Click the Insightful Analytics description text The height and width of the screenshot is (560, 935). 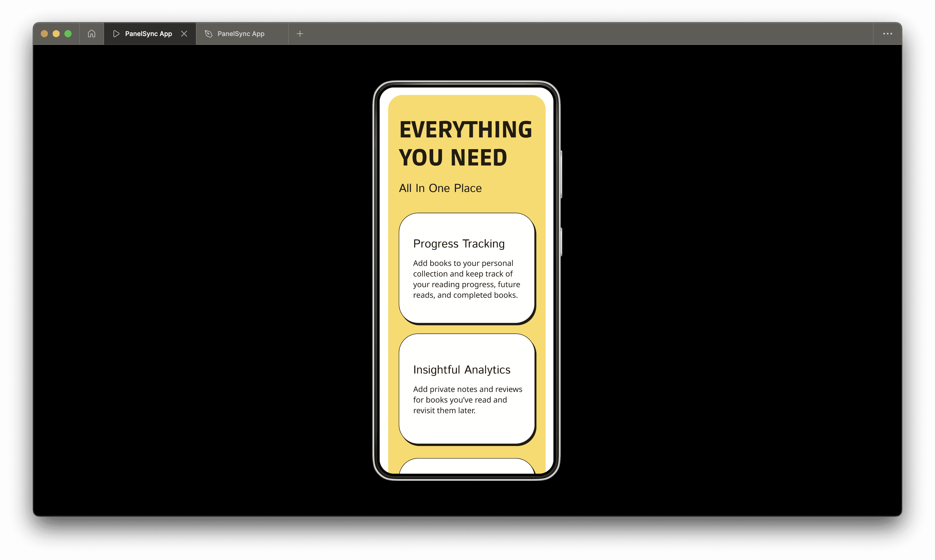pos(467,400)
